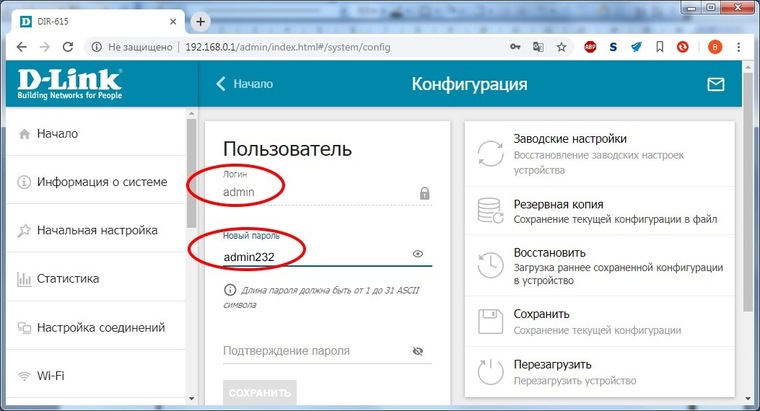The width and height of the screenshot is (760, 411).
Task: Bookmark this page with the star icon
Action: (x=563, y=47)
